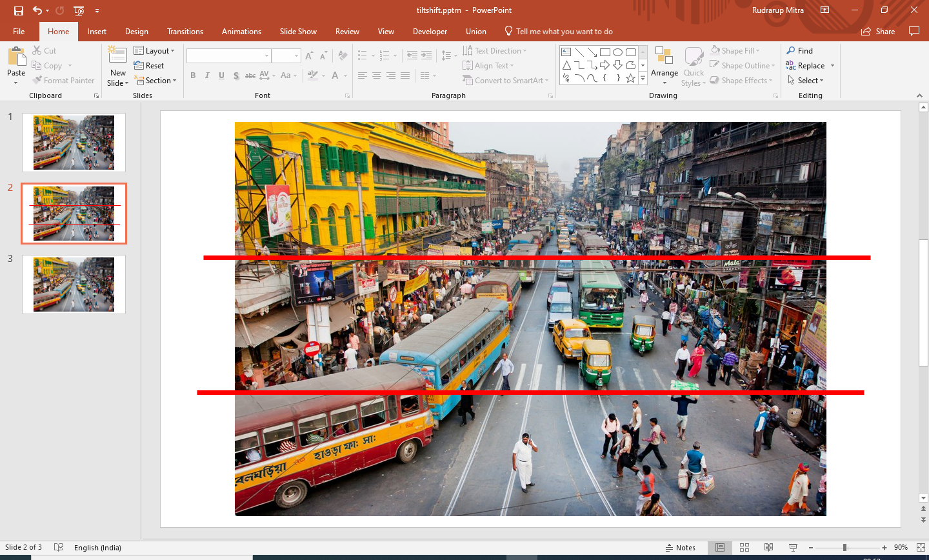Expand the shapes gallery More arrow

click(x=643, y=79)
